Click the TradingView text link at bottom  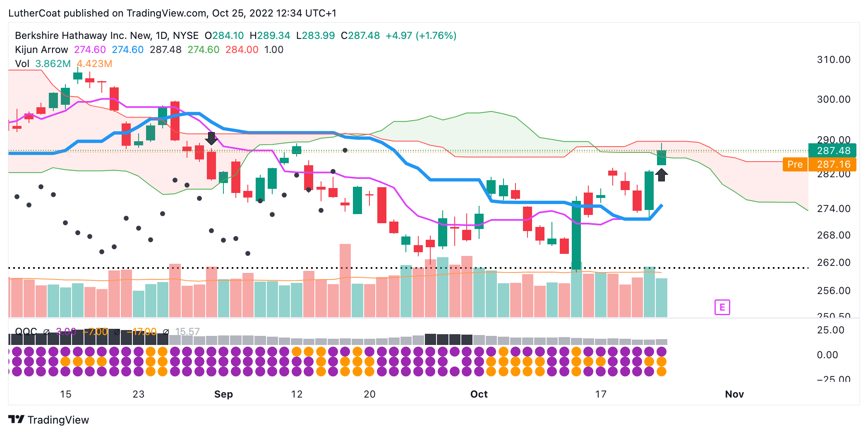[58, 420]
